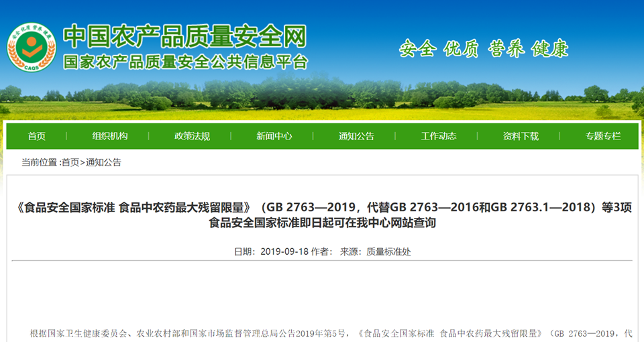644x342 pixels.
Task: Go to 专题专栏 in navigation bar
Action: click(x=602, y=136)
